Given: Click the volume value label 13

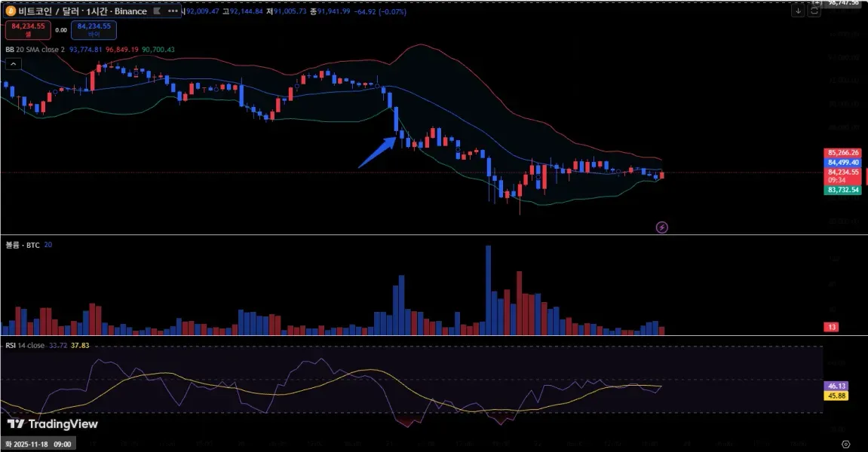Looking at the screenshot, I should click(x=832, y=327).
